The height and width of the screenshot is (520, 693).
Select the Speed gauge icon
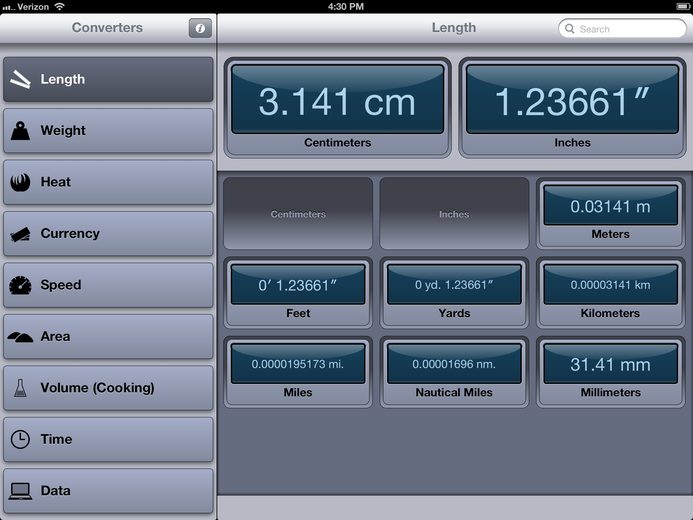point(20,285)
